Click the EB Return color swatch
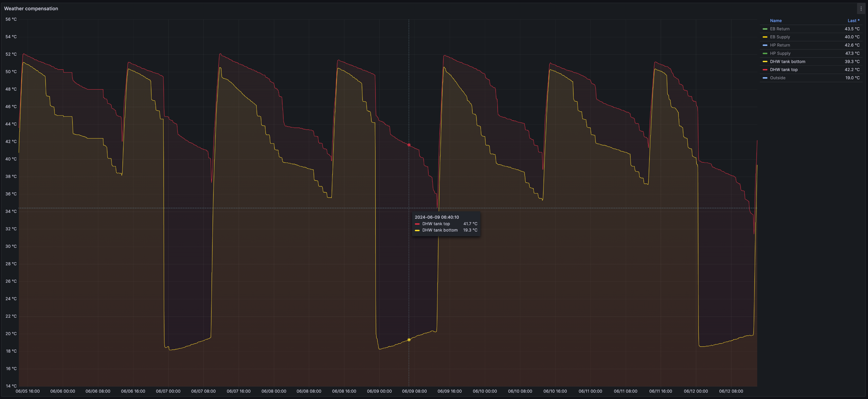868x399 pixels. coord(765,29)
